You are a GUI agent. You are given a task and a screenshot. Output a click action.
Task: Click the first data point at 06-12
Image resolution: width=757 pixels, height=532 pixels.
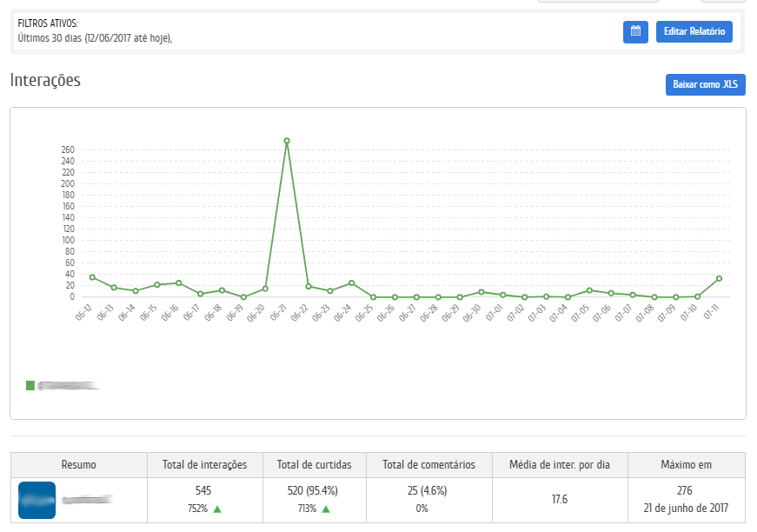point(92,277)
